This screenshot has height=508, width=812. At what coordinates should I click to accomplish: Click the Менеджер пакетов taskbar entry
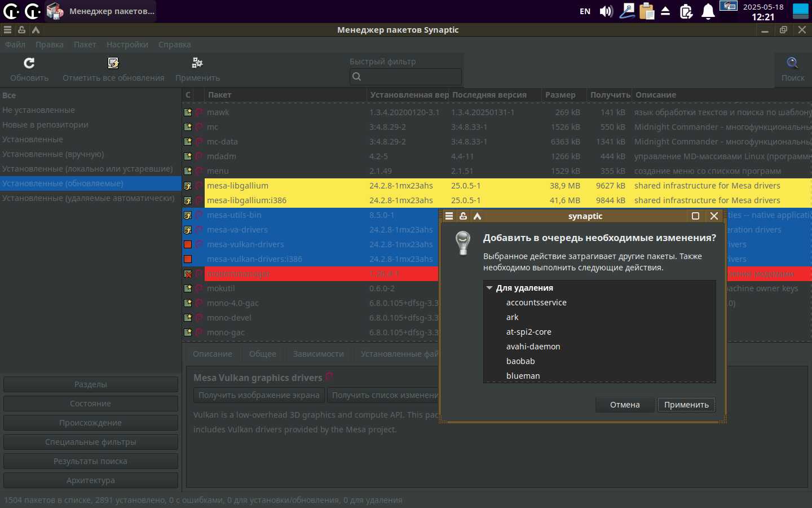[x=100, y=11]
